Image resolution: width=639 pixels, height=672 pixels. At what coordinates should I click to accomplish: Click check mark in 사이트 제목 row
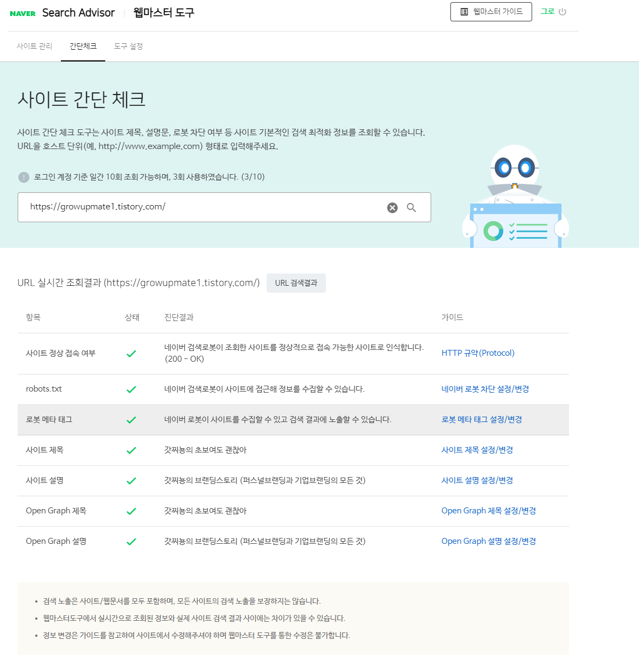(x=131, y=450)
